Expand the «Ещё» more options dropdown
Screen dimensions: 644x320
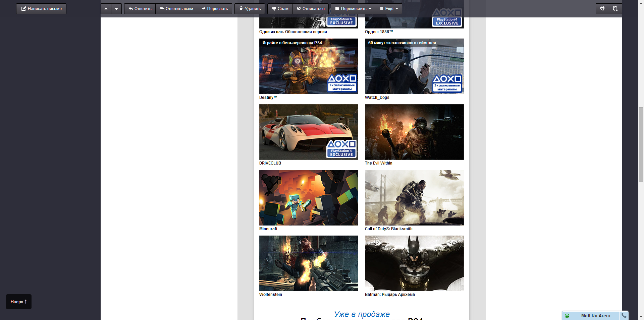click(389, 9)
